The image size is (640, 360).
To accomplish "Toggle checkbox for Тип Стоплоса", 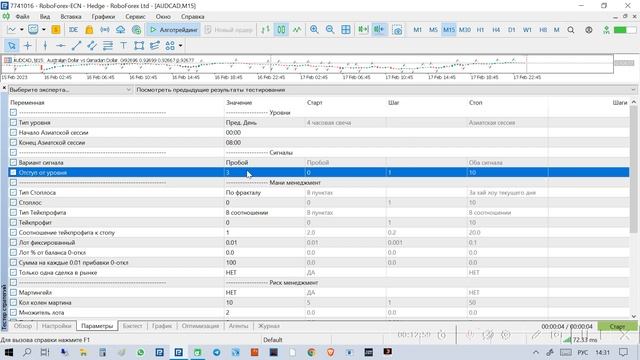I will (13, 193).
